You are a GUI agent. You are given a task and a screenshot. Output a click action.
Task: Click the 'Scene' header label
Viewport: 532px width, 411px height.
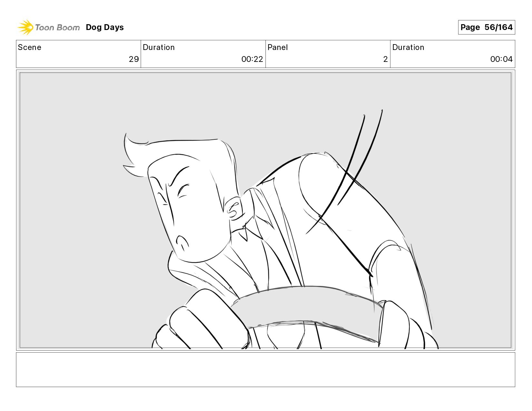30,47
